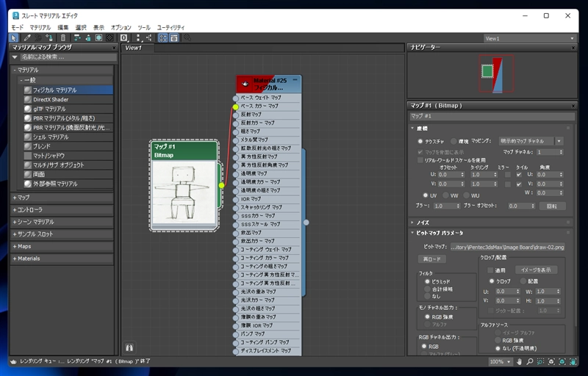
Task: Open the モード menu
Action: 17,27
